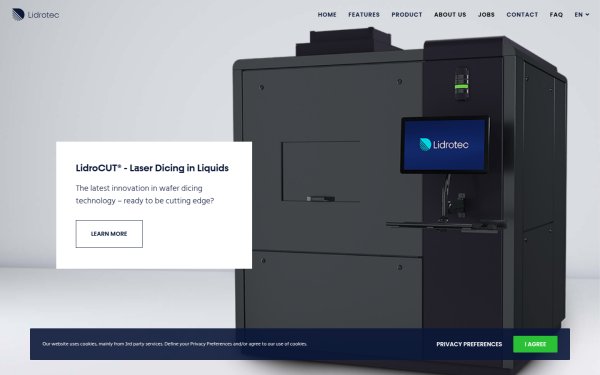Expand the EN language dropdown
This screenshot has width=600, height=375.
(582, 15)
